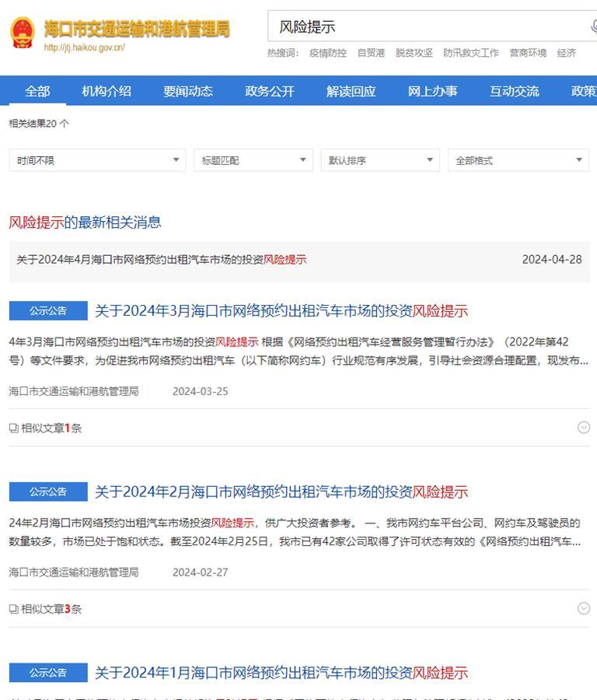The width and height of the screenshot is (597, 700).
Task: Switch to the 机构介绍 tab
Action: pyautogui.click(x=106, y=91)
